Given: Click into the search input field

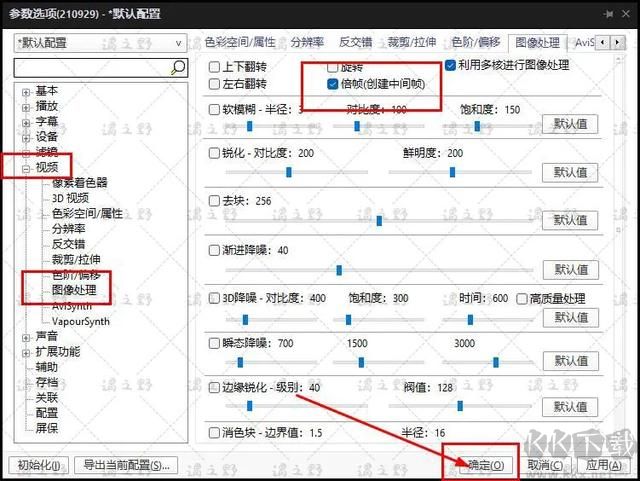Looking at the screenshot, I should pos(90,67).
